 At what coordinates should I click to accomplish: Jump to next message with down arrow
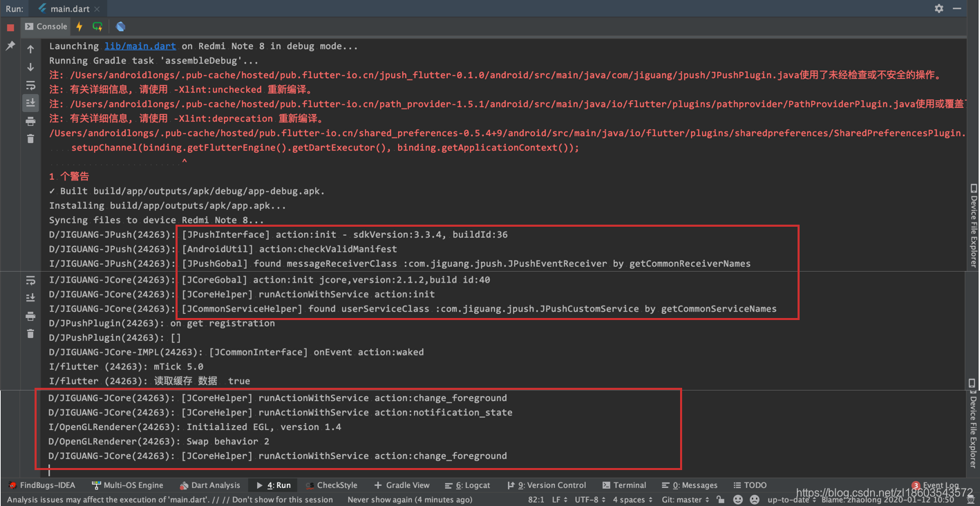tap(30, 66)
